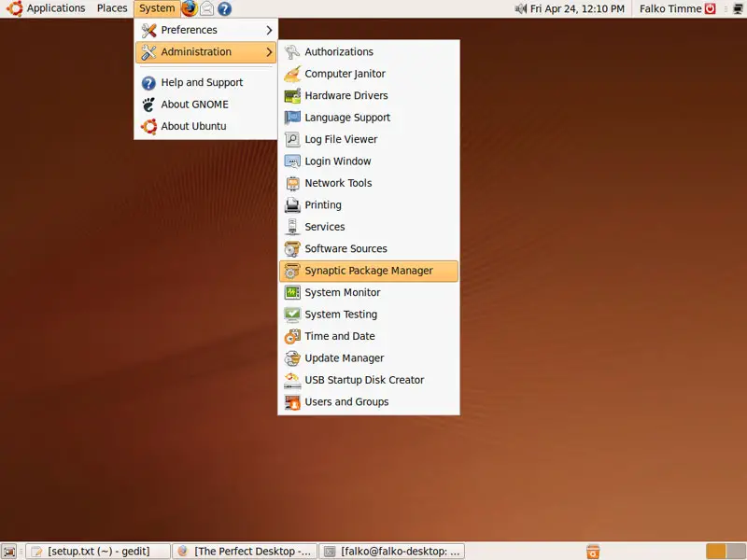Expand the Preferences submenu arrow
Viewport: 747px width, 560px height.
tap(269, 30)
